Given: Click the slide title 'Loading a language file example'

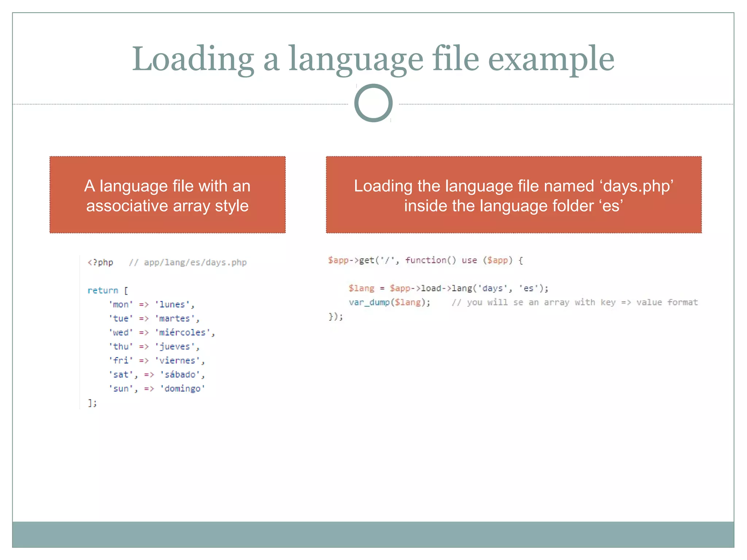Looking at the screenshot, I should [373, 59].
